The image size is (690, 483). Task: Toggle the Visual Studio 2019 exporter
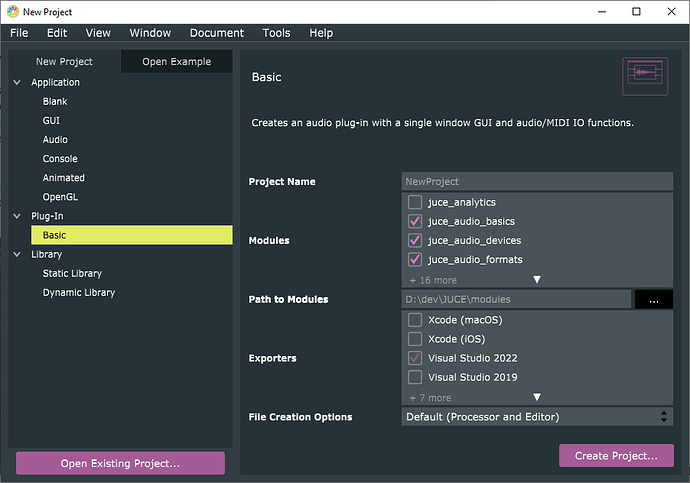click(x=415, y=377)
